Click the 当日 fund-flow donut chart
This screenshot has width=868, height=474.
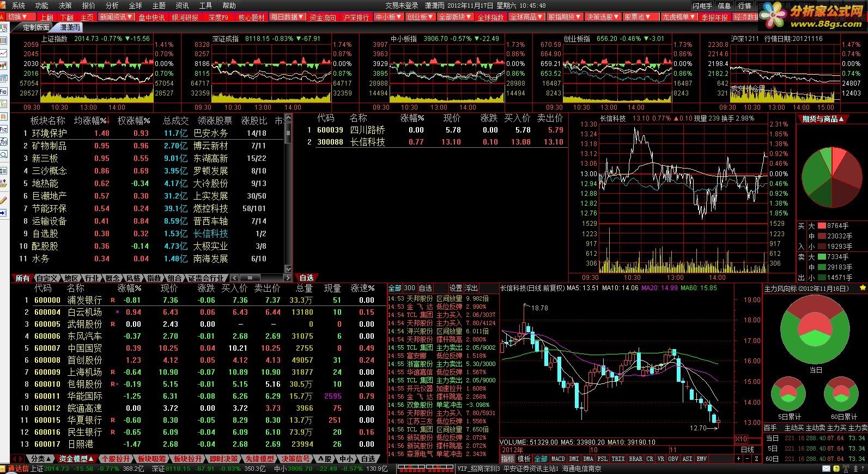815,330
